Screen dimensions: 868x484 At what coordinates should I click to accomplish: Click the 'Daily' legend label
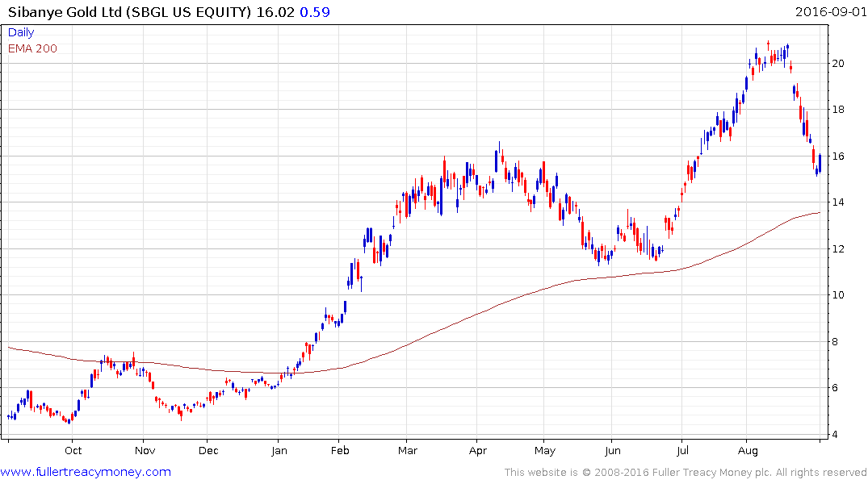click(21, 32)
